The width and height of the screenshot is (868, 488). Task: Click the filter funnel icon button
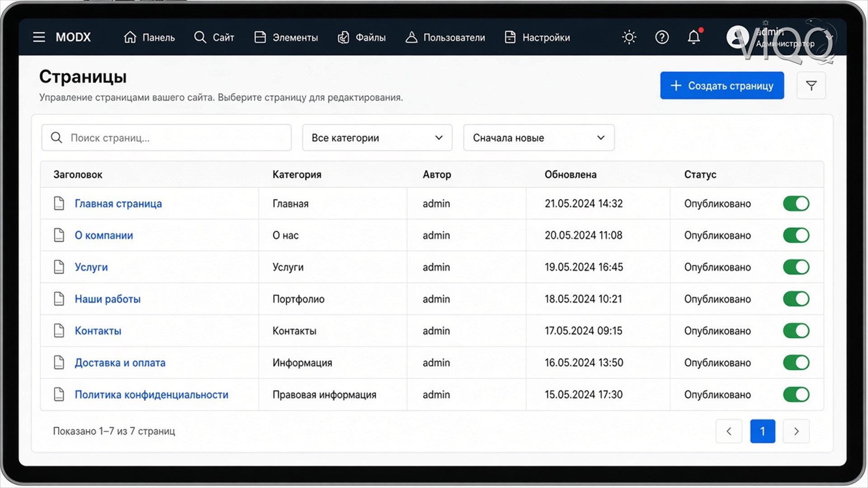click(811, 85)
